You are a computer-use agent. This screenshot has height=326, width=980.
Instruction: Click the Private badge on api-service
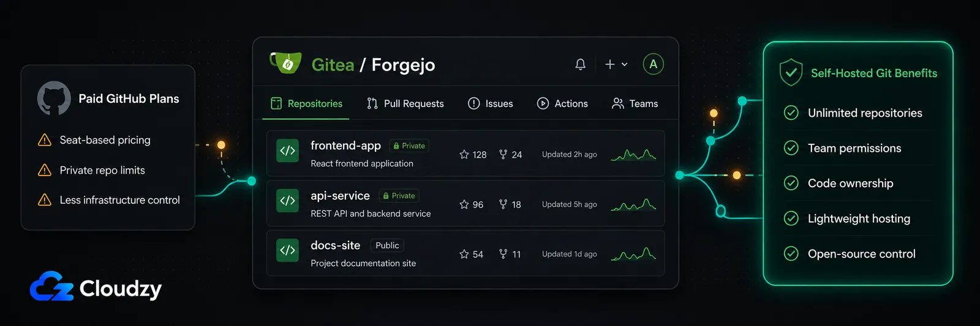click(399, 196)
